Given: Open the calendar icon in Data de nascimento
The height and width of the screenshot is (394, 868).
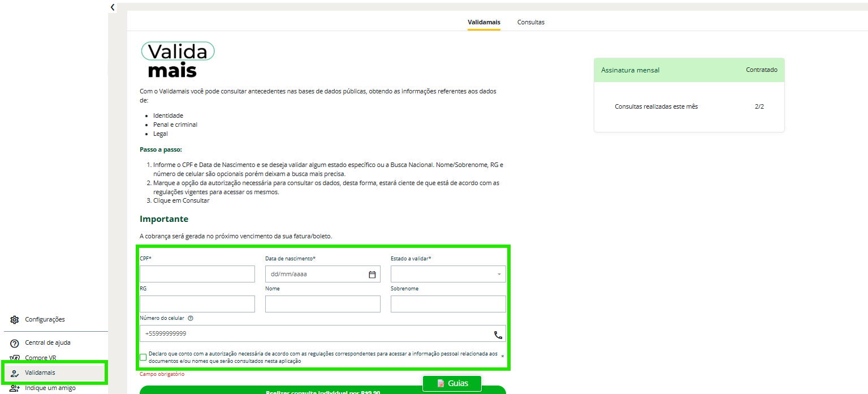Looking at the screenshot, I should pyautogui.click(x=372, y=275).
